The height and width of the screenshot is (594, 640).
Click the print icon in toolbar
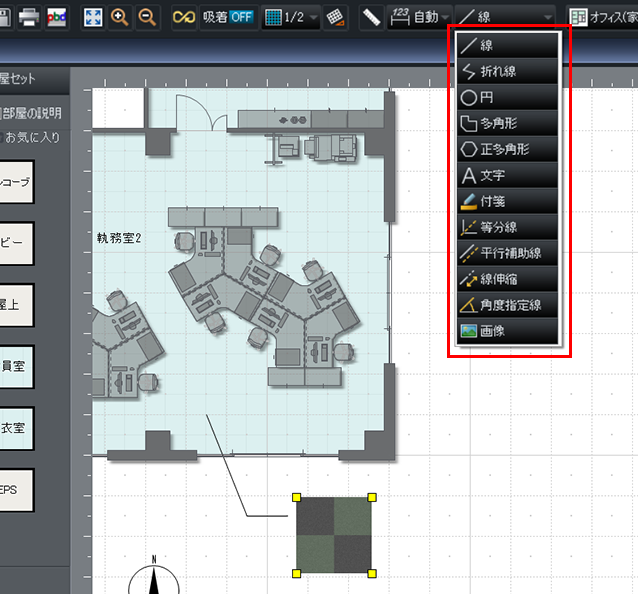coord(29,17)
